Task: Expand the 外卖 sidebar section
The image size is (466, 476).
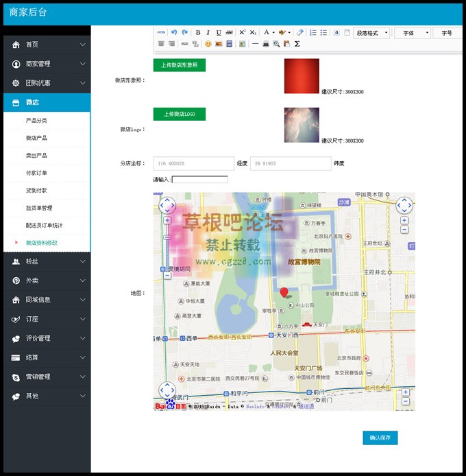Action: click(x=45, y=281)
